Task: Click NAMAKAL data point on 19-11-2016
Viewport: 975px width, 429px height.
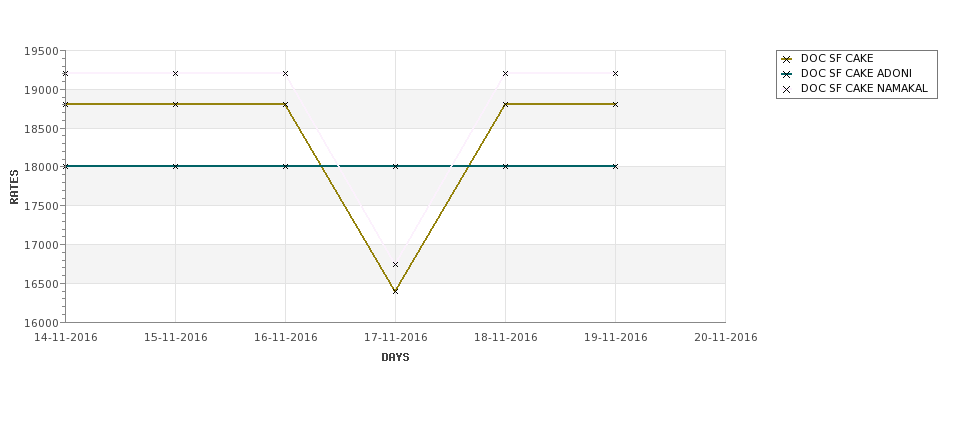Action: 616,73
